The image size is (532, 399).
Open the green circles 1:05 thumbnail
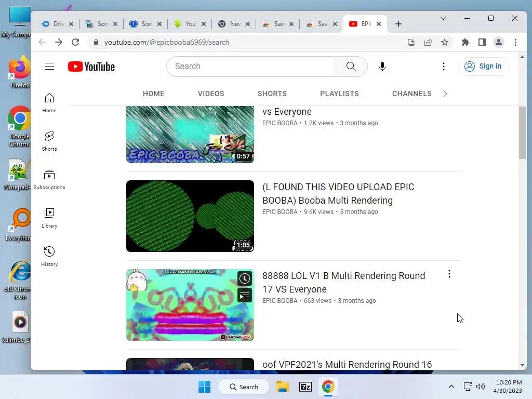click(190, 216)
